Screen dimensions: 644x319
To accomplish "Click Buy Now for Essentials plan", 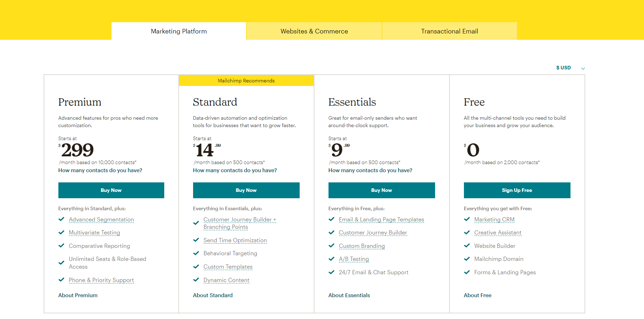I will click(382, 190).
